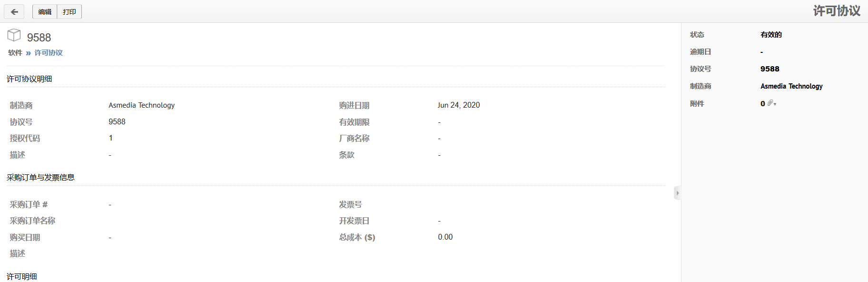Select the 许可协议明细 section header
Viewport: 868px width, 282px height.
30,79
